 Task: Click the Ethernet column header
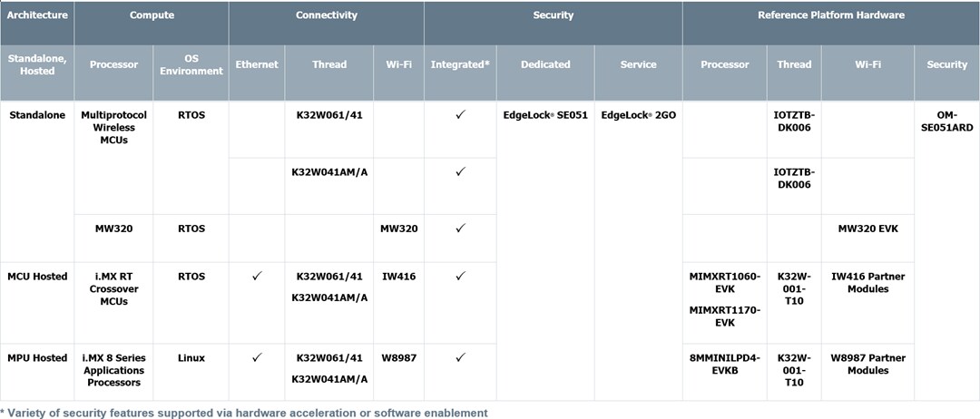pyautogui.click(x=257, y=64)
